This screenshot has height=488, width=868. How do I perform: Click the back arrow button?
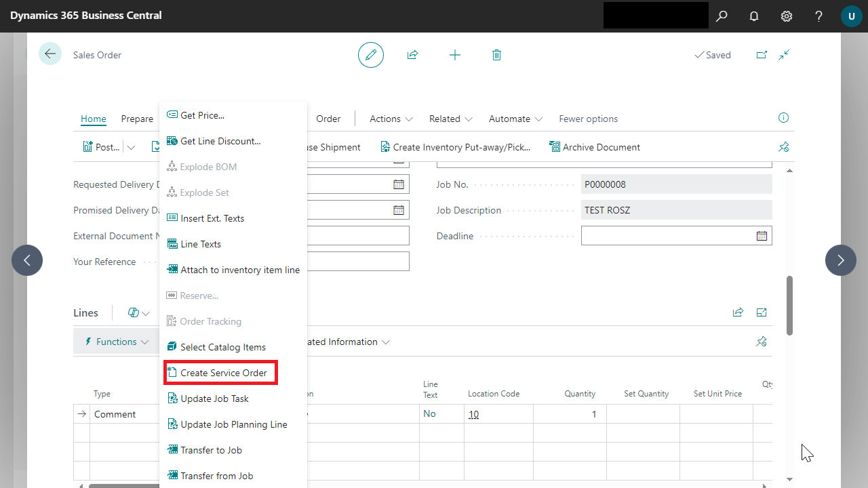pos(50,54)
